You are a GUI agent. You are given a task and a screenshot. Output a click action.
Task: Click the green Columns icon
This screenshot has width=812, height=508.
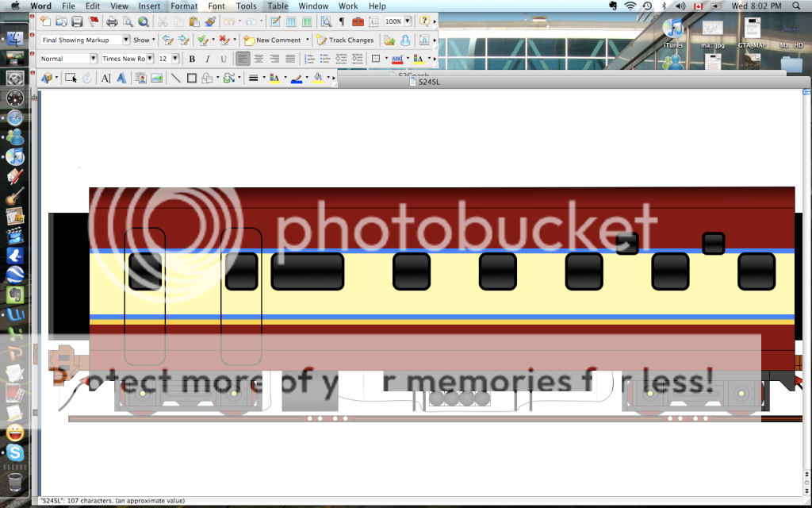coord(307,21)
